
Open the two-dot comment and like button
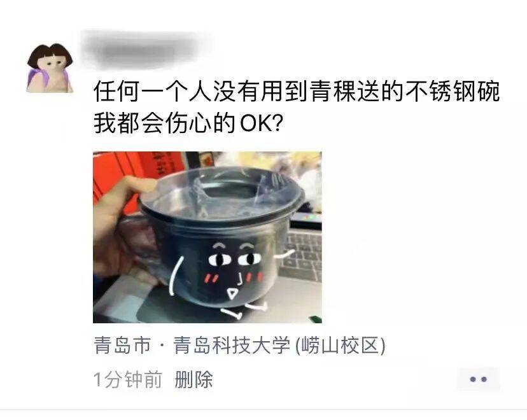(478, 379)
